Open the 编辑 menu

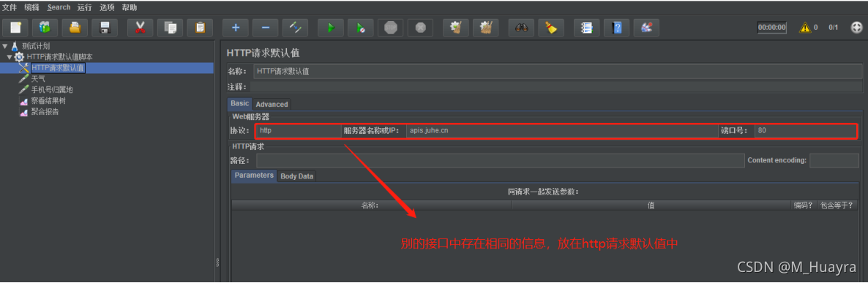[32, 7]
